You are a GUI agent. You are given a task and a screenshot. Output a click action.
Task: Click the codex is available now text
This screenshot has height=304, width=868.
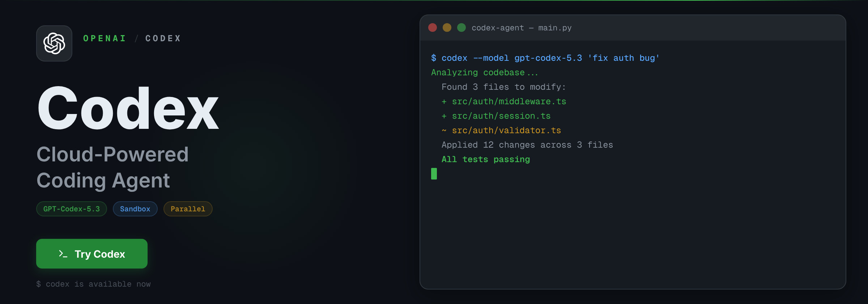coord(93,284)
